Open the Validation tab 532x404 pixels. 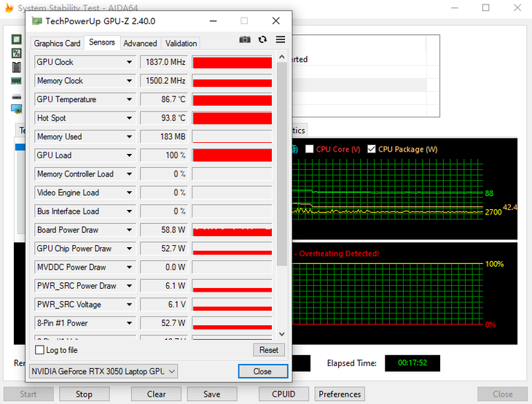pos(181,43)
